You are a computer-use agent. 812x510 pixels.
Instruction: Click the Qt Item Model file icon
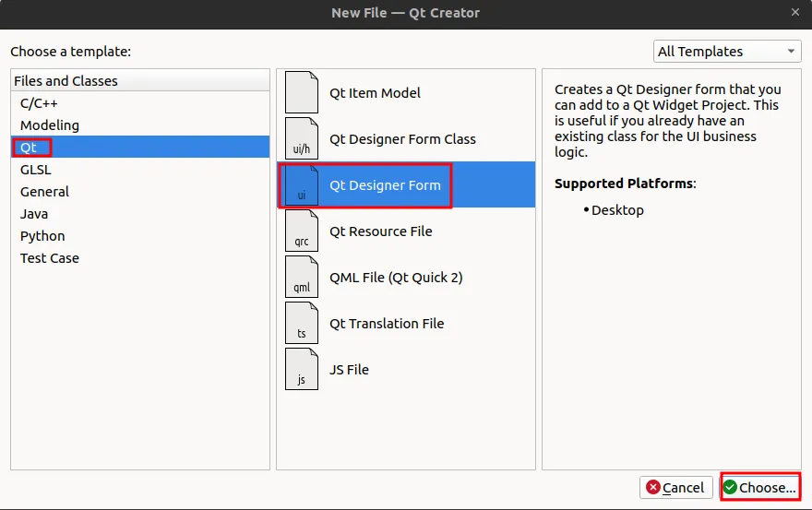302,92
